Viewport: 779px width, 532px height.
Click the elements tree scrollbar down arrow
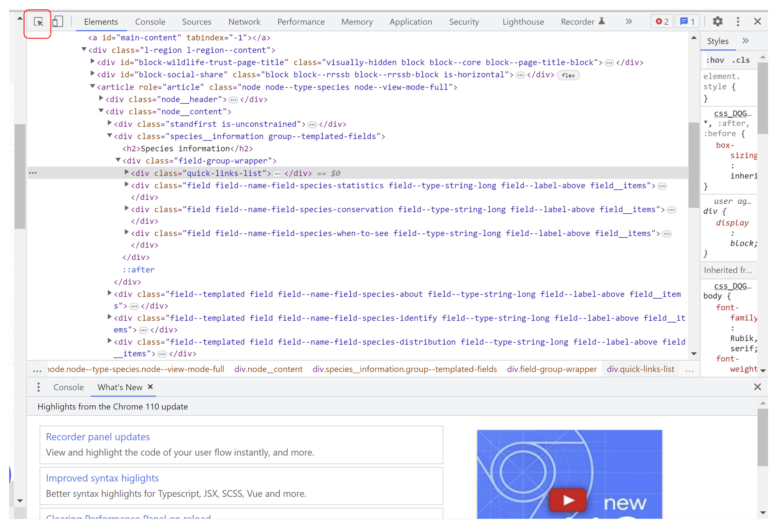point(694,354)
